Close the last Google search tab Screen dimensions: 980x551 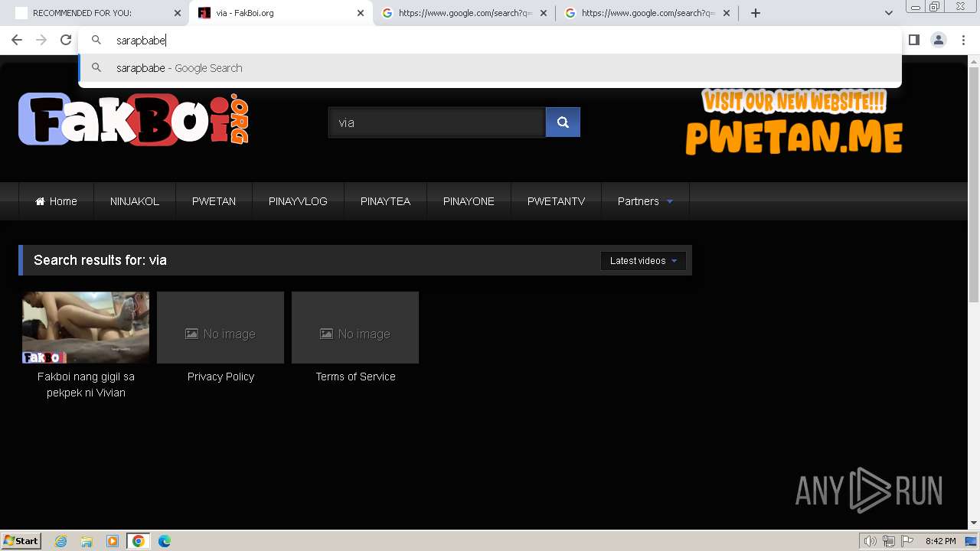727,13
